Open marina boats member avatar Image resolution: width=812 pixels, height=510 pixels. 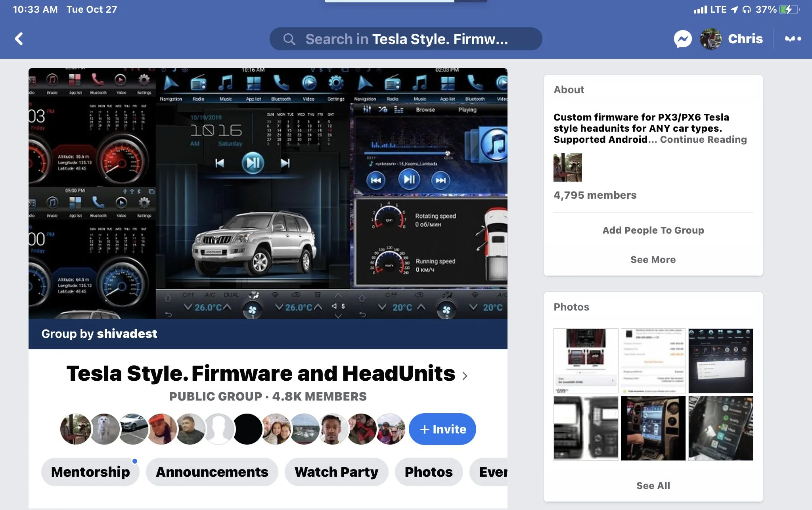point(304,429)
